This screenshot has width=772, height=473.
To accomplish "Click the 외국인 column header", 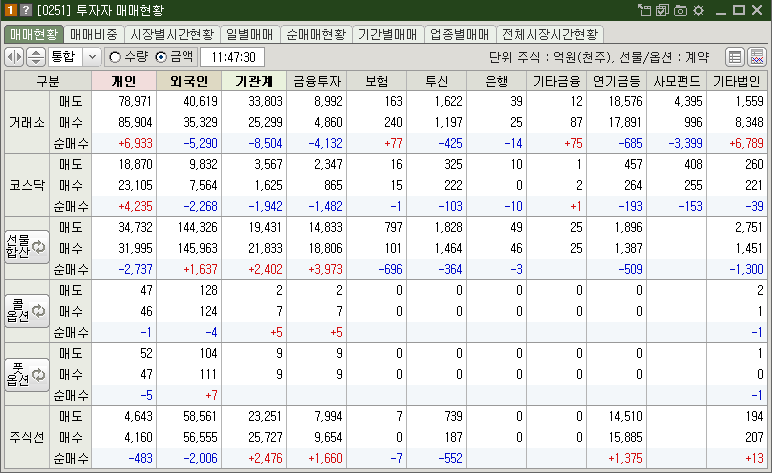I will pyautogui.click(x=189, y=81).
